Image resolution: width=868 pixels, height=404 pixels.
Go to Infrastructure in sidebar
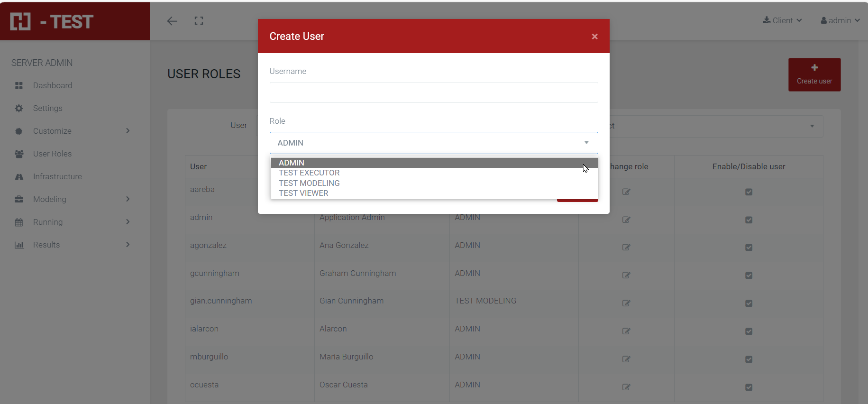(57, 176)
